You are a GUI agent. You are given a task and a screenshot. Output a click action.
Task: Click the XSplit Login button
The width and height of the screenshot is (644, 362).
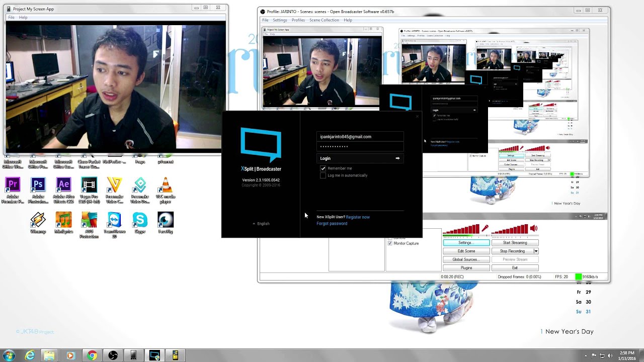tap(360, 158)
